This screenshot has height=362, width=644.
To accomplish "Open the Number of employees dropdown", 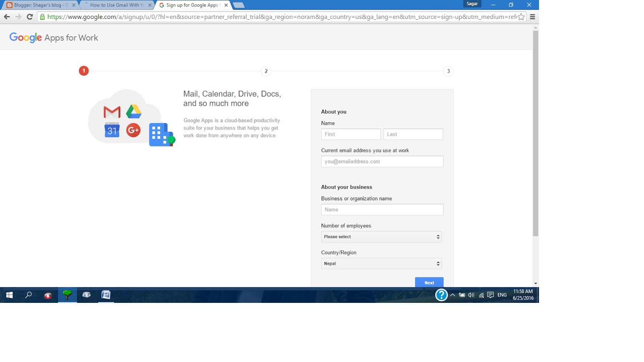I will coord(381,237).
